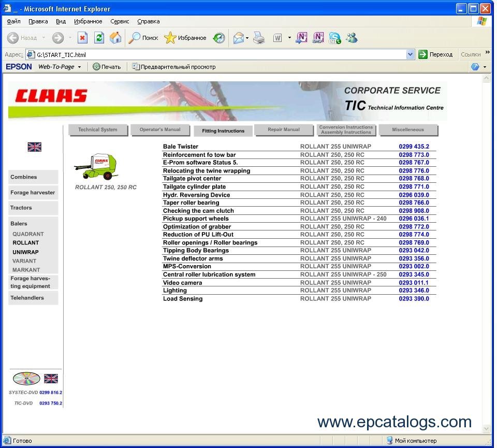
Task: Click the ROLLANT baler machine image
Action: click(96, 166)
